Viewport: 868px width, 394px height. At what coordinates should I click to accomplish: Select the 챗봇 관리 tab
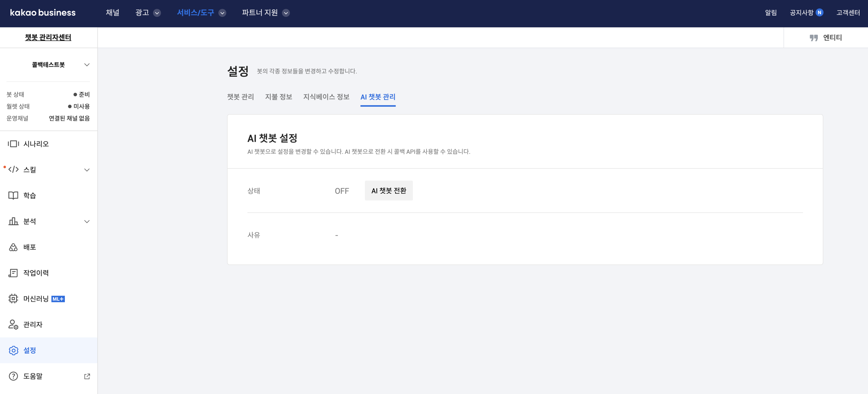[x=240, y=97]
